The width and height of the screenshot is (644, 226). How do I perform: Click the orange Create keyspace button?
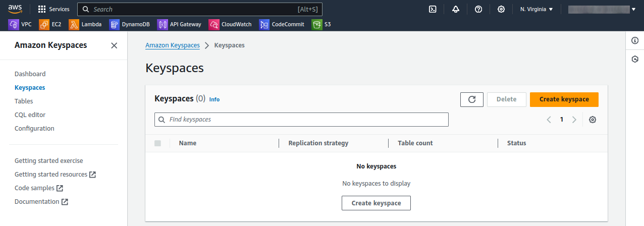564,99
